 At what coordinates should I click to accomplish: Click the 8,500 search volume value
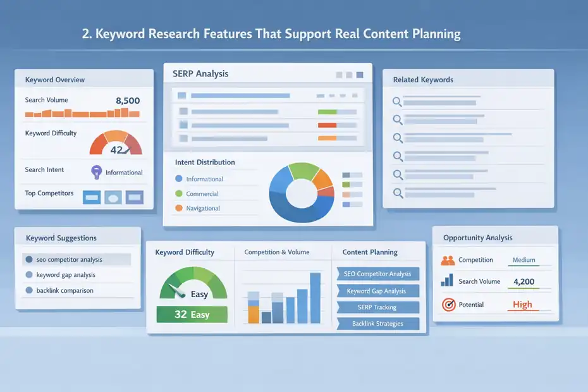coord(128,101)
